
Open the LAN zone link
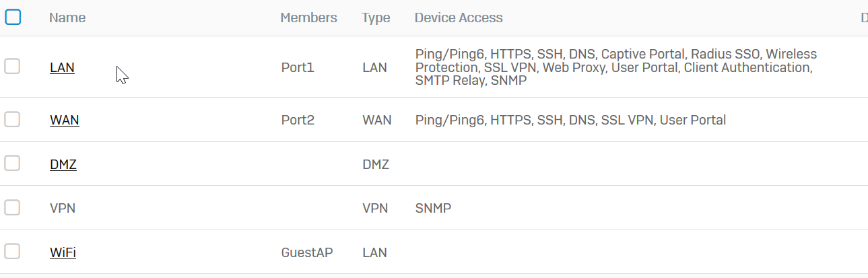pyautogui.click(x=62, y=68)
